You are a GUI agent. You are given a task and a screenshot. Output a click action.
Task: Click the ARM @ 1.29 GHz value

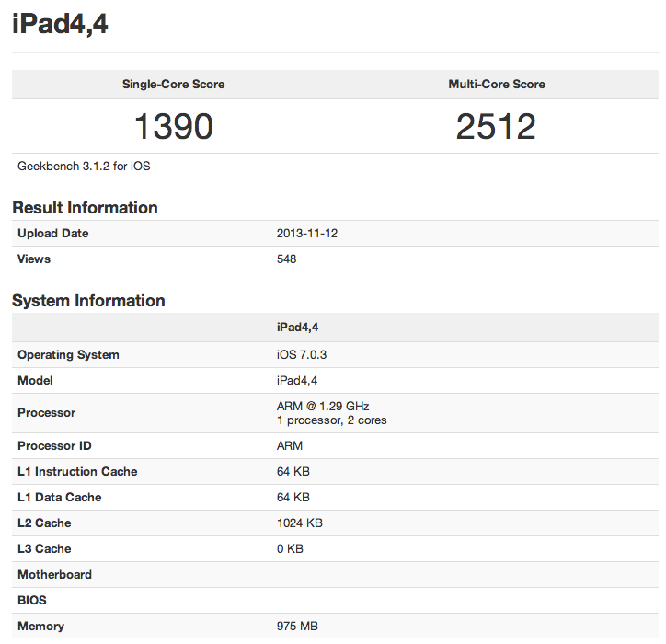coord(323,406)
